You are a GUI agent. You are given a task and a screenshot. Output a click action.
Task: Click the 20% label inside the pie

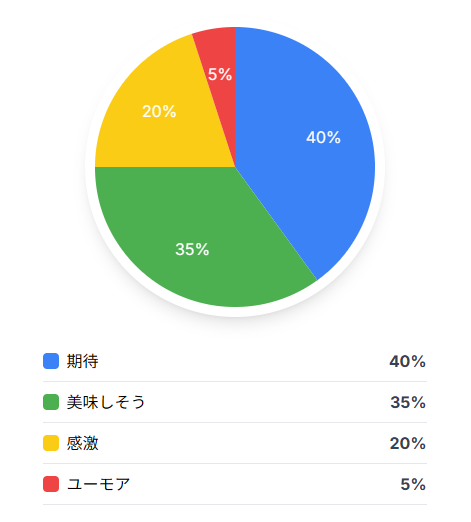coord(159,111)
